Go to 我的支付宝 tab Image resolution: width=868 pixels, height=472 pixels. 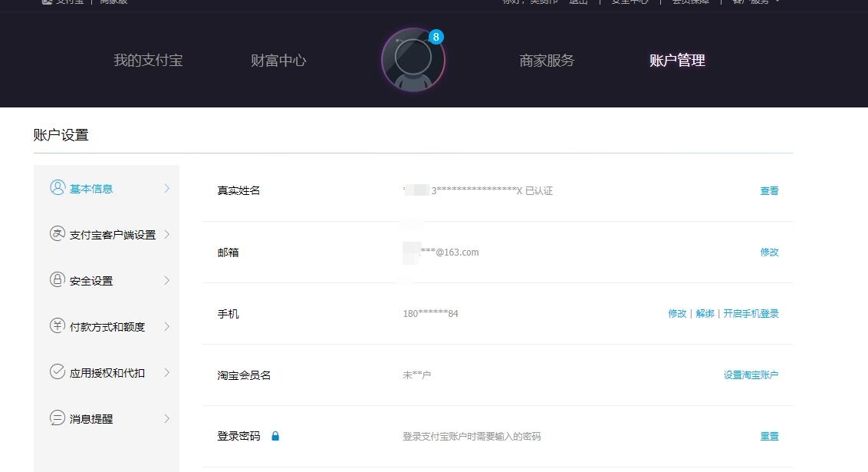point(148,61)
